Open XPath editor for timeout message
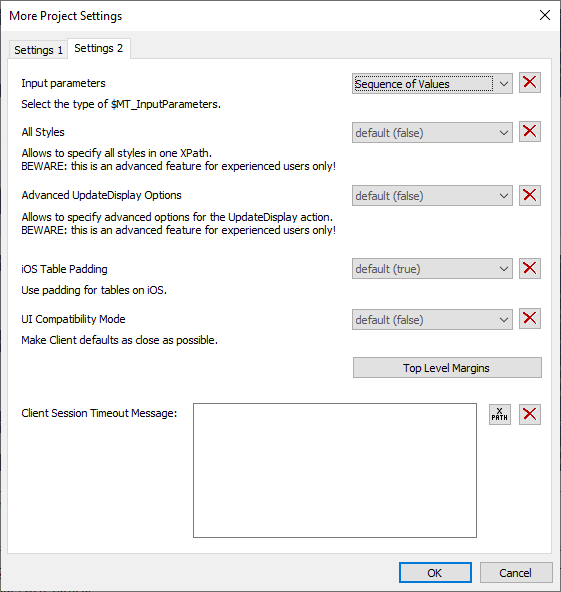The width and height of the screenshot is (561, 592). (x=500, y=415)
